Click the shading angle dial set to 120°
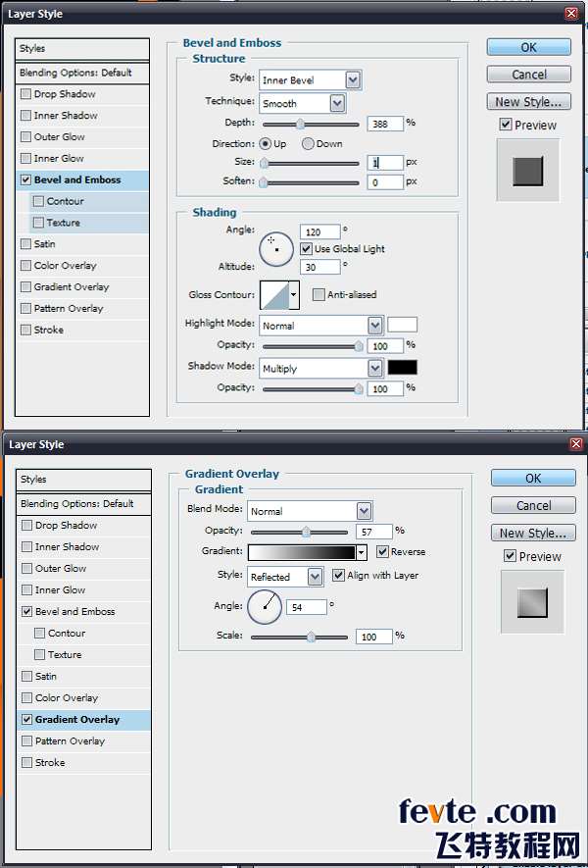The height and width of the screenshot is (868, 588). (276, 249)
